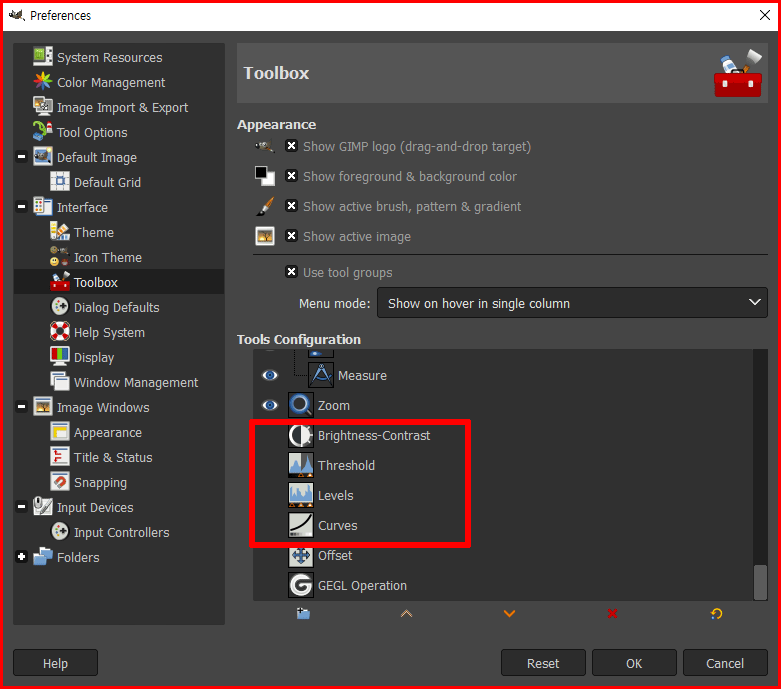The width and height of the screenshot is (781, 689).
Task: Confirm preferences with OK
Action: click(634, 663)
